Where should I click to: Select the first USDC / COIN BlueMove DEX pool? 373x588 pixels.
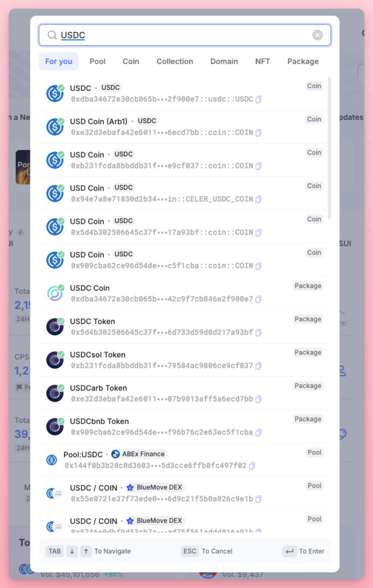click(183, 493)
